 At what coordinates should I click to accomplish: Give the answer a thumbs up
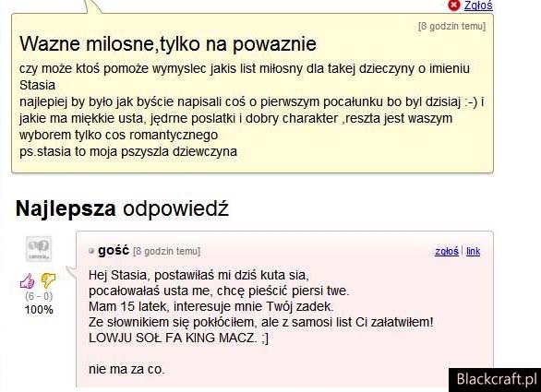click(28, 280)
